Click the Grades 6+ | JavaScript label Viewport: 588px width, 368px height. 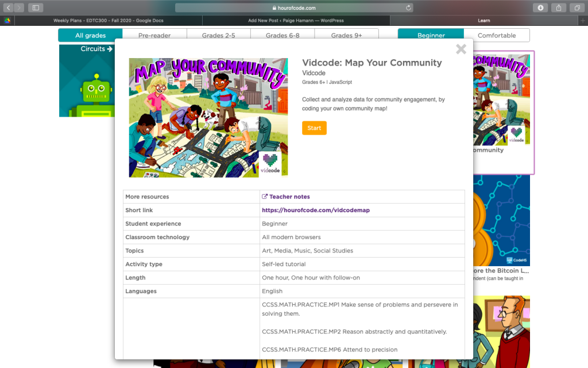point(327,82)
